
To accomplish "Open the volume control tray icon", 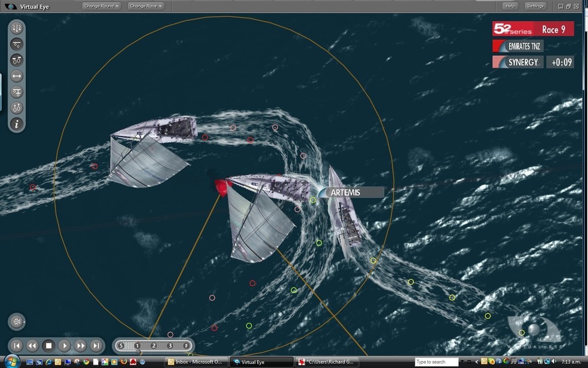I will pos(554,362).
